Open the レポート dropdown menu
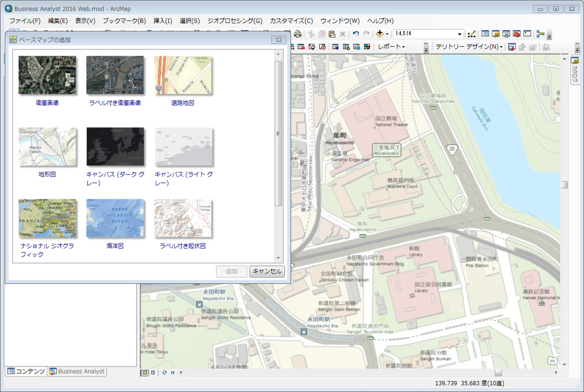 click(391, 47)
